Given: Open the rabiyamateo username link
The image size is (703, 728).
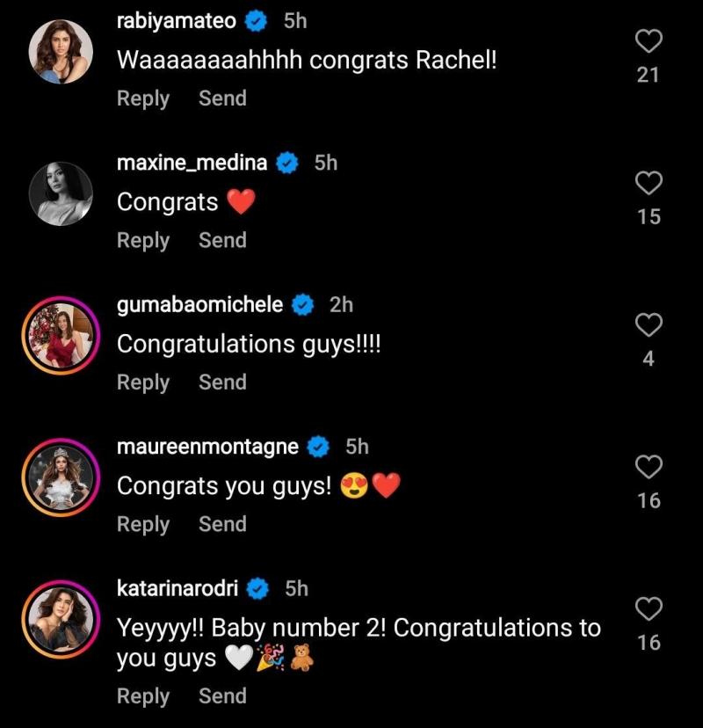Looking at the screenshot, I should point(176,21).
